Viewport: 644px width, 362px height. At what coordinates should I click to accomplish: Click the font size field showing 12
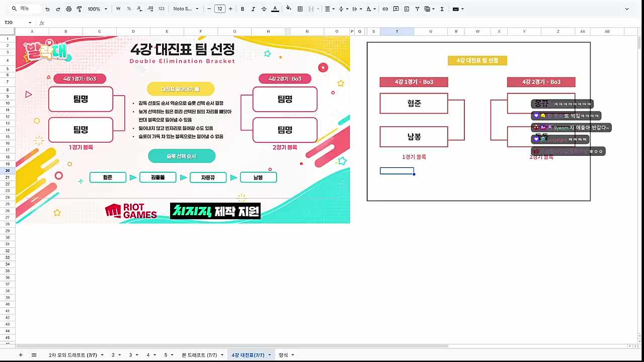(220, 9)
